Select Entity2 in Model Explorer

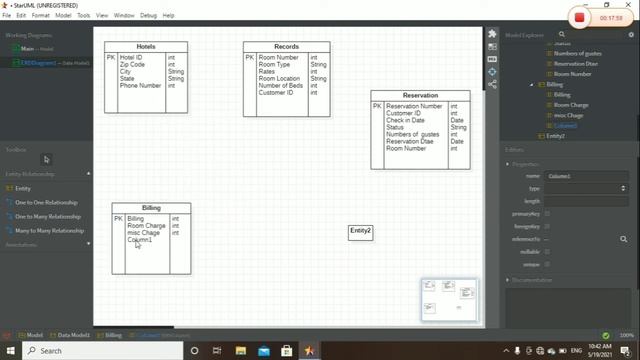pos(556,136)
